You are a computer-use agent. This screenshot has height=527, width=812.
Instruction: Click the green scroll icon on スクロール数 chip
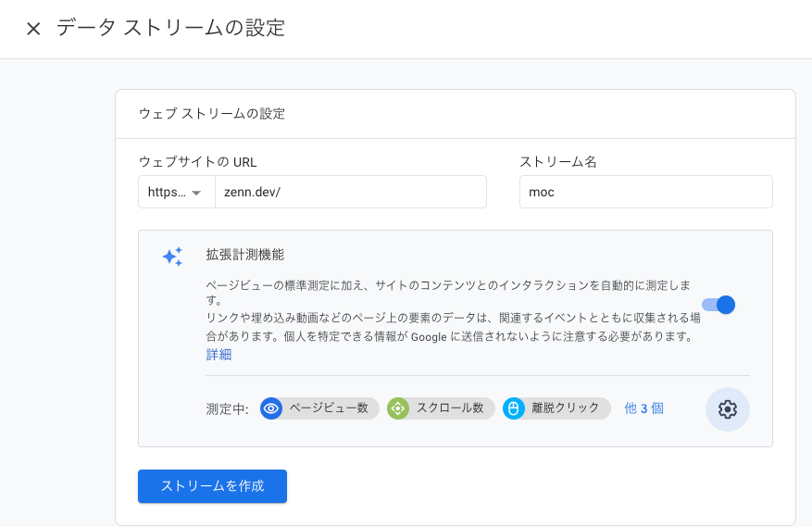tap(398, 408)
